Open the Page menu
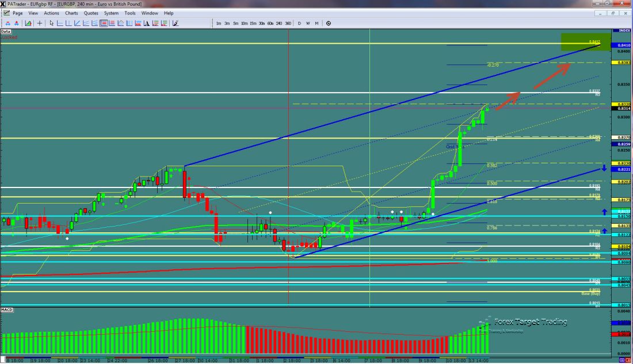Screen dimensions: 633x364 click(18, 13)
